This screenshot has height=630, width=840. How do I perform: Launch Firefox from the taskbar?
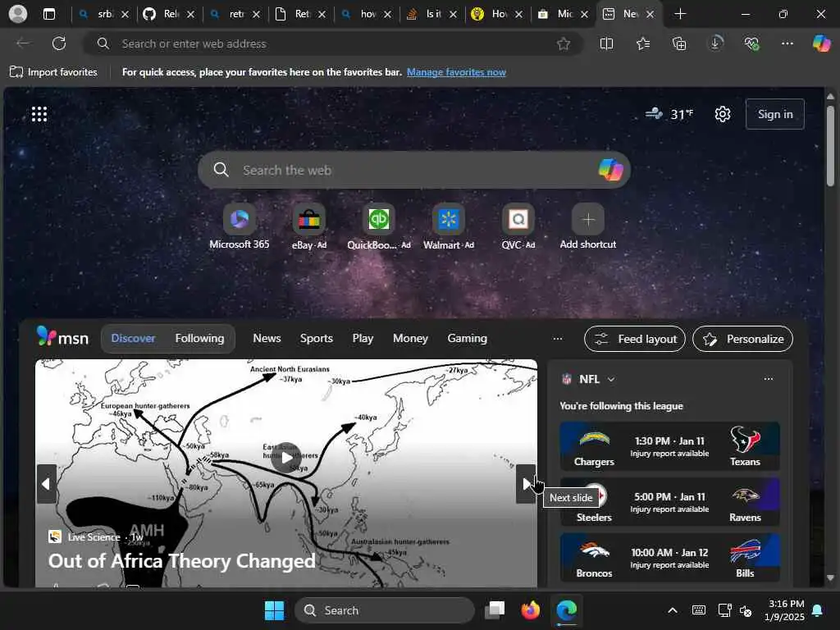click(530, 610)
